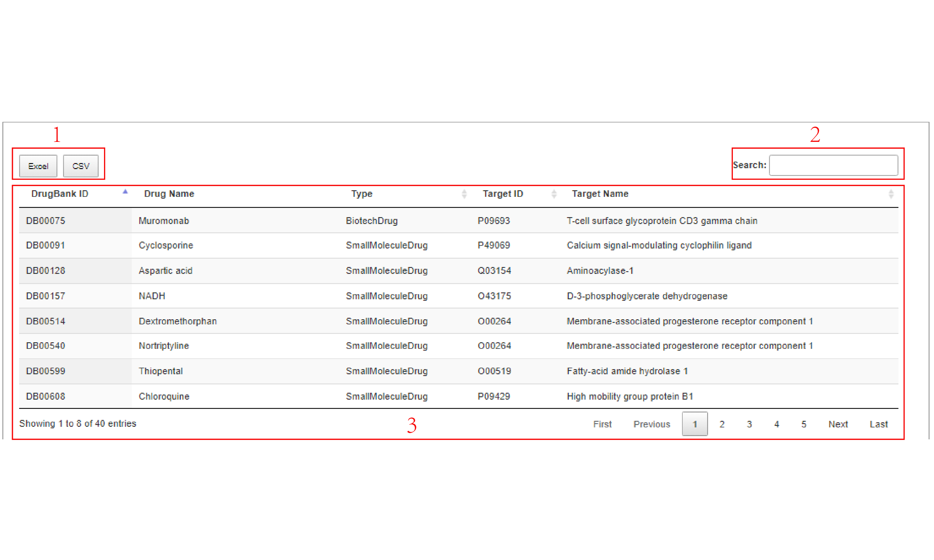Screen dimensions: 934x560
Task: Go to the Next page
Action: [x=838, y=424]
